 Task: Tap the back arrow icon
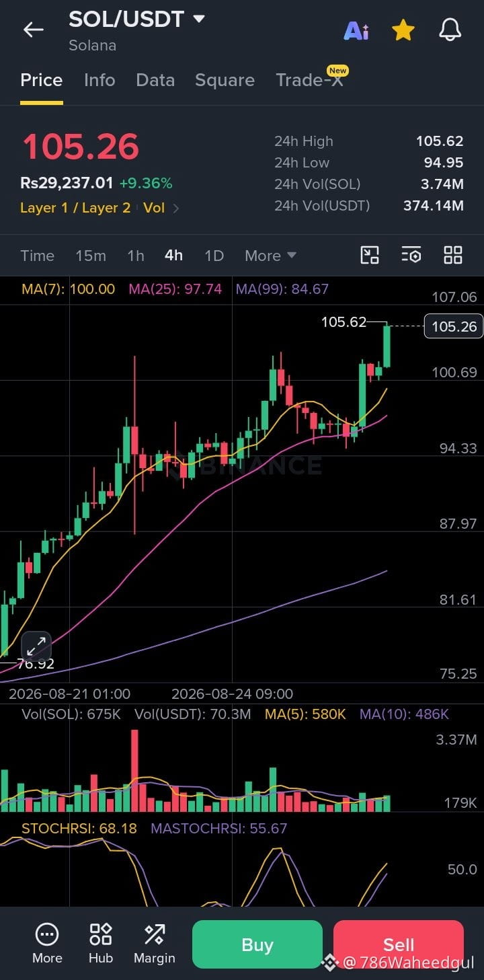(33, 30)
